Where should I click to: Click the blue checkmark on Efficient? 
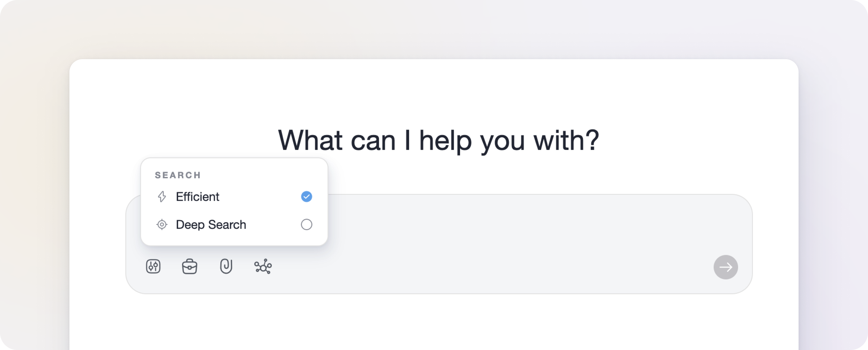(x=306, y=197)
